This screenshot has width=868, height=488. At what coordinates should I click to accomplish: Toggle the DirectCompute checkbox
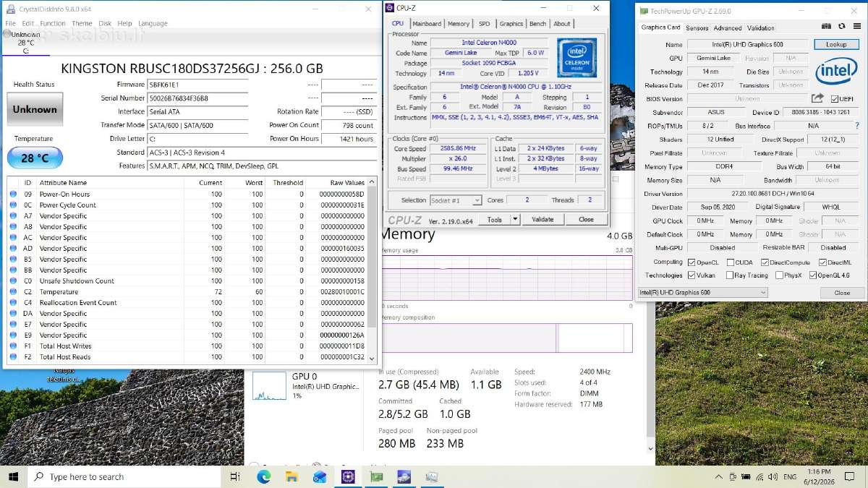point(765,262)
